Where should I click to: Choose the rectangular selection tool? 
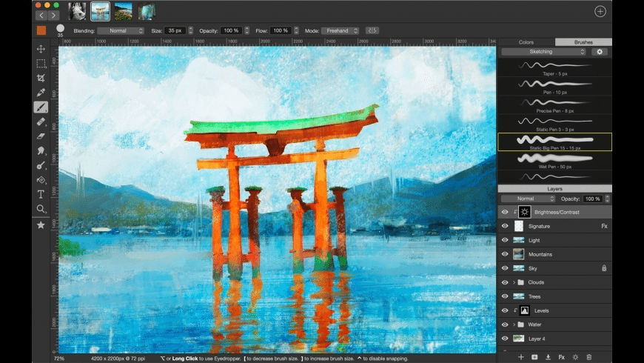coord(41,64)
